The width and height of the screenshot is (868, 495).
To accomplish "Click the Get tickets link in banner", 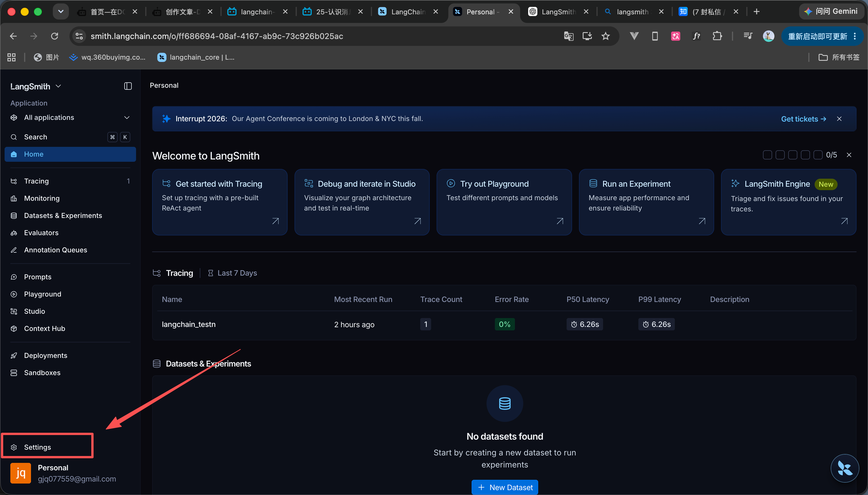I will tap(803, 119).
